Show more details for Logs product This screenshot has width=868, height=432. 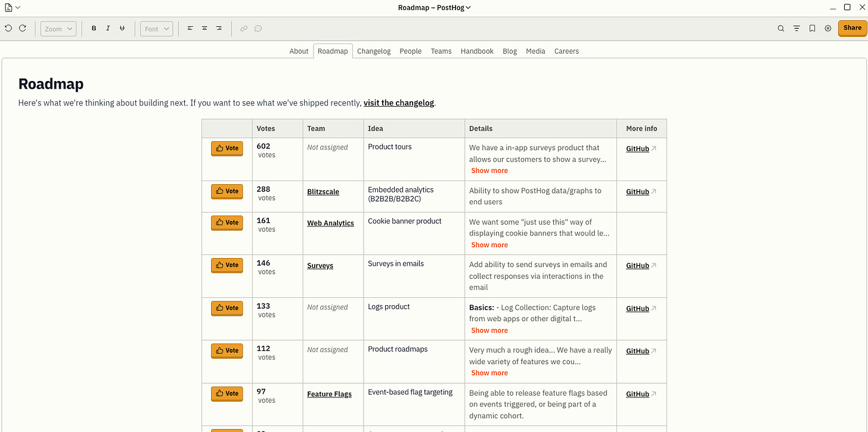point(489,330)
